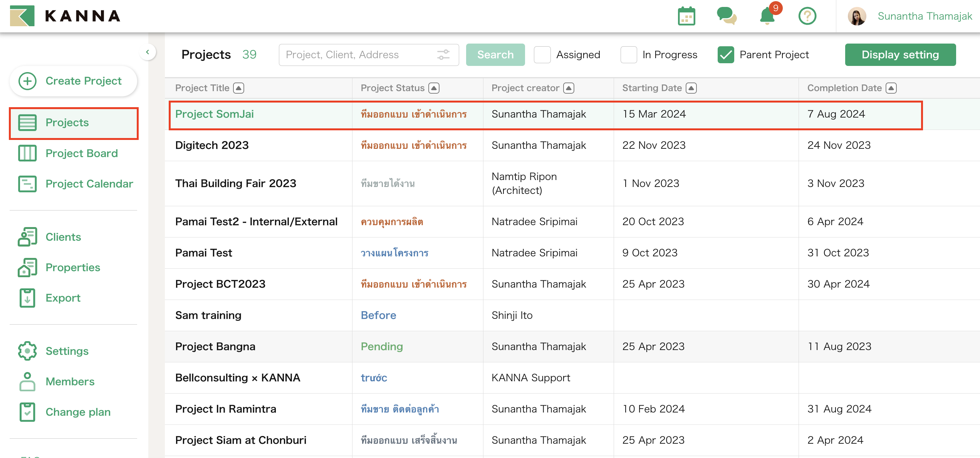Select Projects in the sidebar menu
The height and width of the screenshot is (458, 980).
pos(67,123)
